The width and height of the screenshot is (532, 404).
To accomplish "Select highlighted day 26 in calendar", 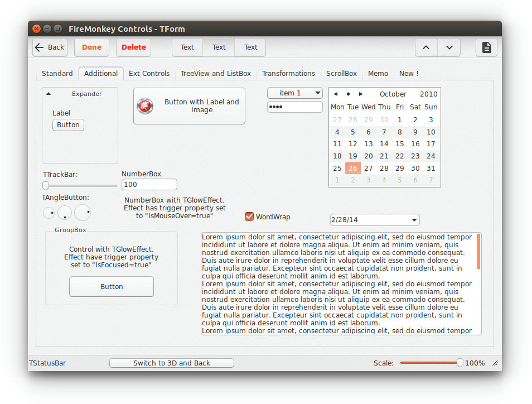I will [353, 168].
